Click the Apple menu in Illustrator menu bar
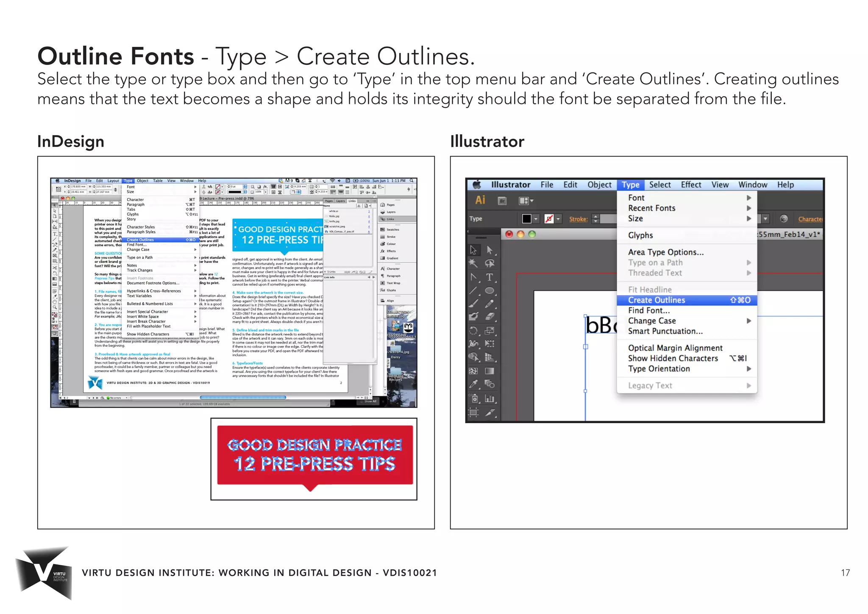 477,184
